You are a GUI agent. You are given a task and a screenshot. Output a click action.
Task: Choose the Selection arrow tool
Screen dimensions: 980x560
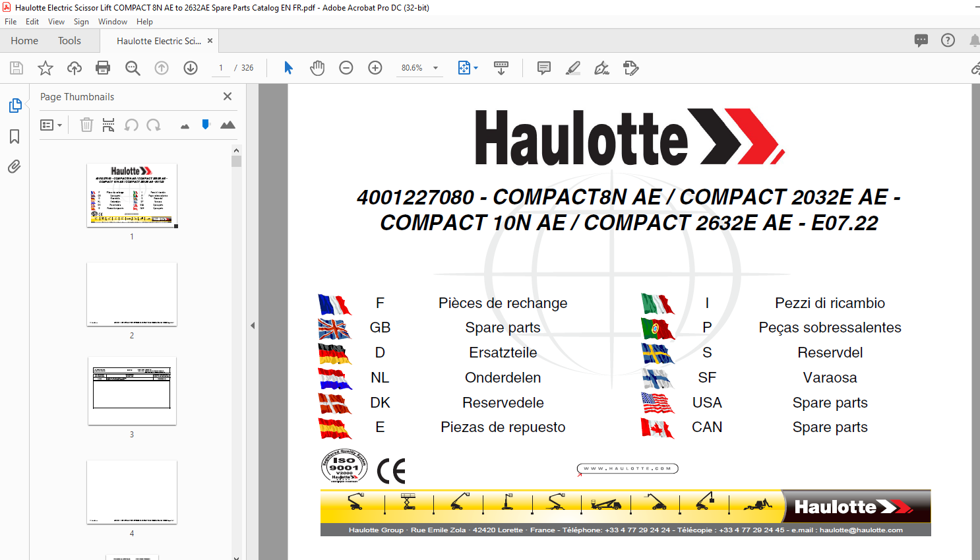tap(288, 68)
